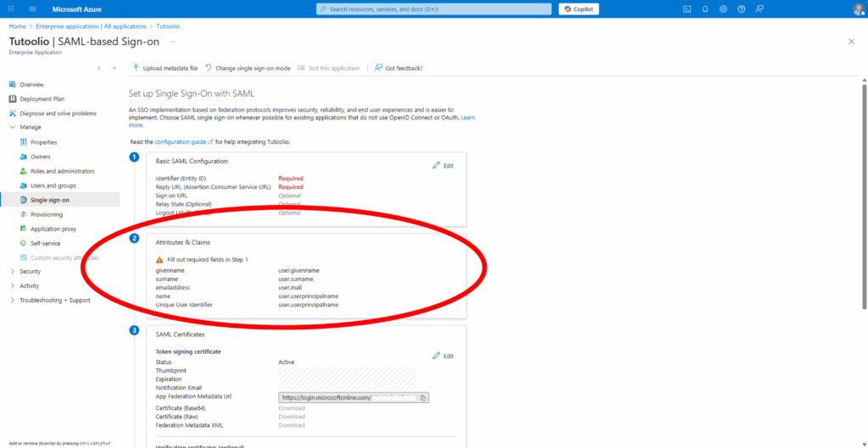Expand Troubleshooting + Support section
Viewport: 868px width, 448px height.
pos(12,300)
